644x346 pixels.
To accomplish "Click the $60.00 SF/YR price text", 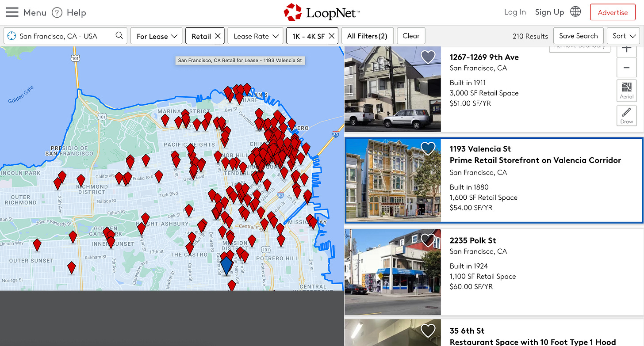I will [x=471, y=287].
